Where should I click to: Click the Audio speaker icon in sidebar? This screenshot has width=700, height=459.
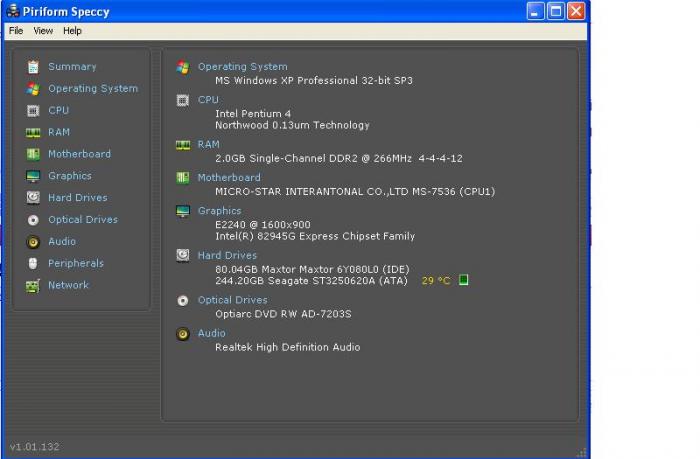coord(33,242)
